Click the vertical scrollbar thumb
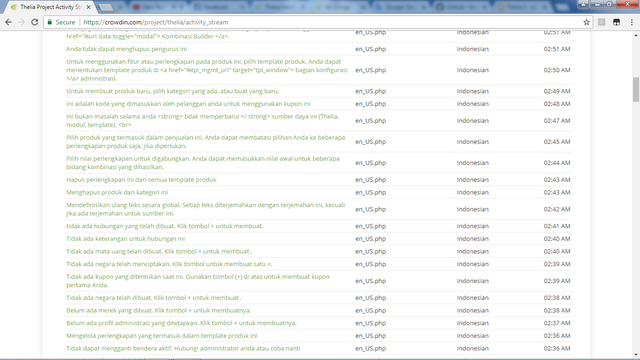The width and height of the screenshot is (640, 360). 636,89
